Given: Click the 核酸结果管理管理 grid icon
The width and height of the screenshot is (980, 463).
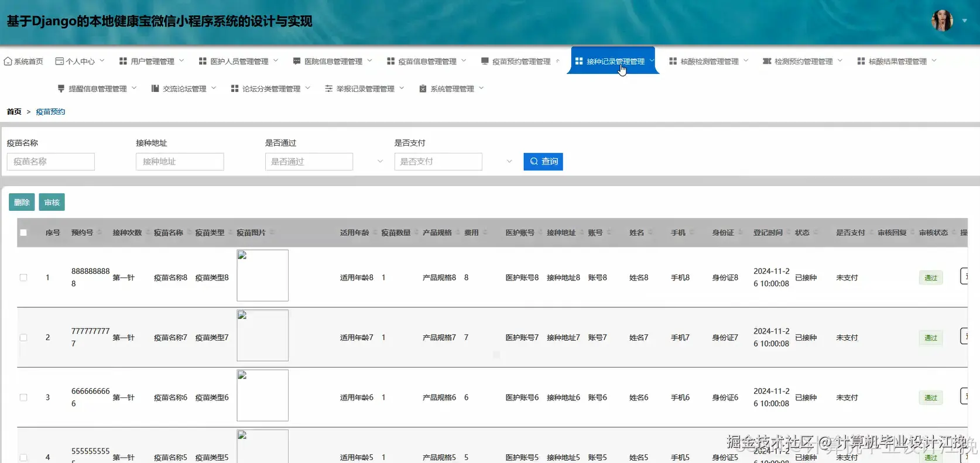Looking at the screenshot, I should (861, 61).
